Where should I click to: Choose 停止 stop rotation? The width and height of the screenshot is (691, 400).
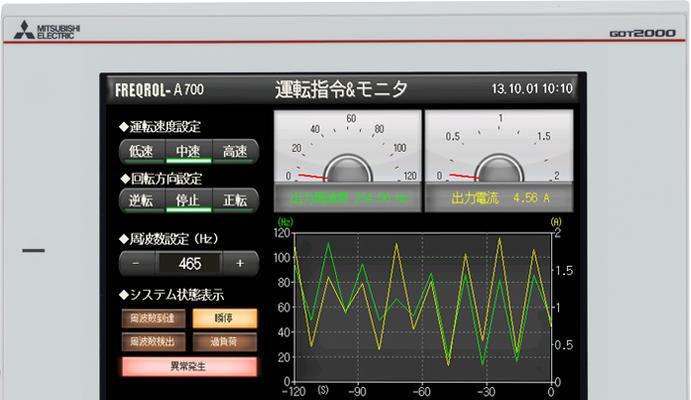[x=189, y=201]
